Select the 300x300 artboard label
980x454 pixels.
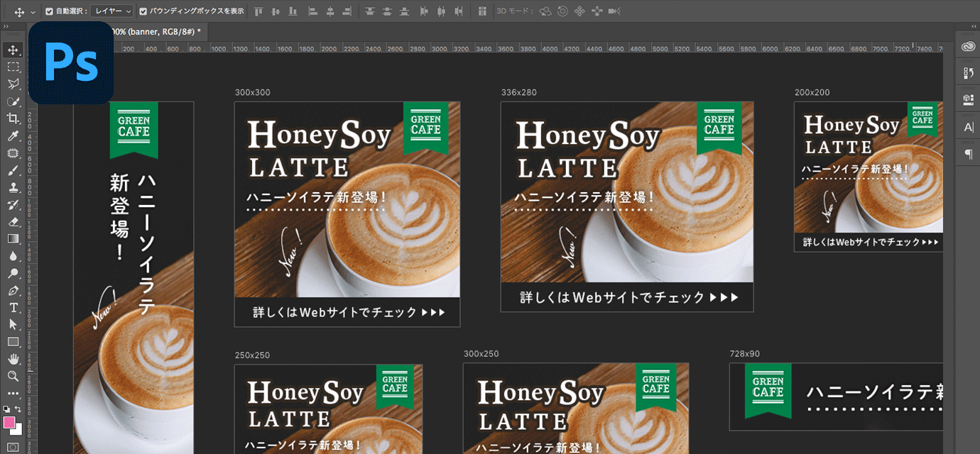253,92
